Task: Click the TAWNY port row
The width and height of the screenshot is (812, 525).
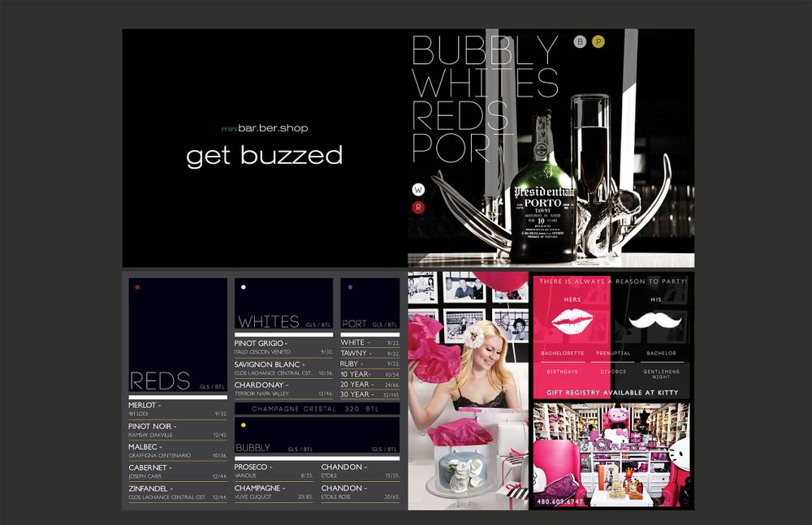Action: pos(369,353)
